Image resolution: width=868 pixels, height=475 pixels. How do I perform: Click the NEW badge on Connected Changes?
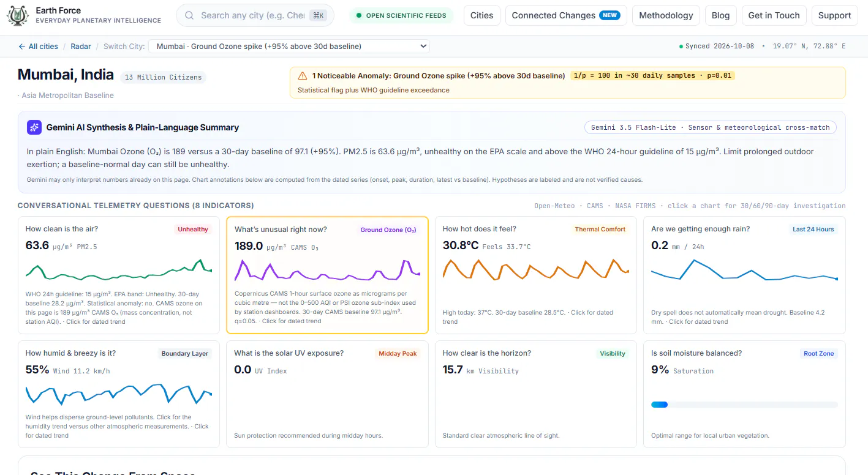609,15
